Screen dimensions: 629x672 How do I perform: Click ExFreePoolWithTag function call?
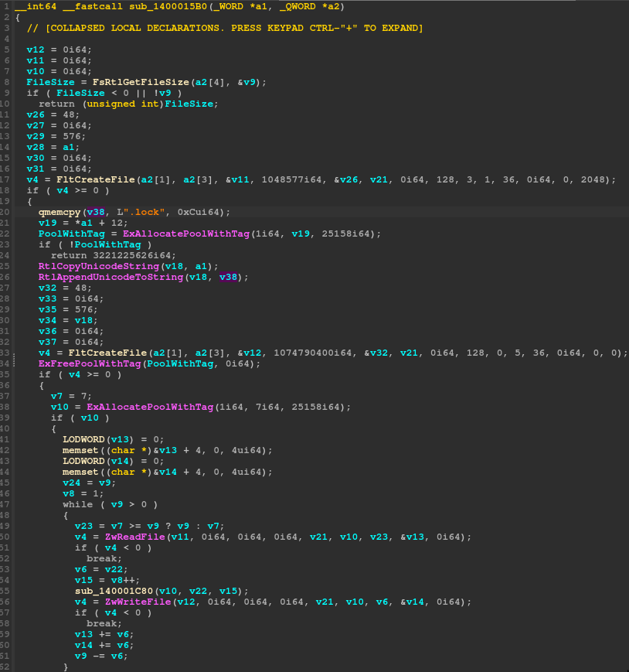pos(90,364)
